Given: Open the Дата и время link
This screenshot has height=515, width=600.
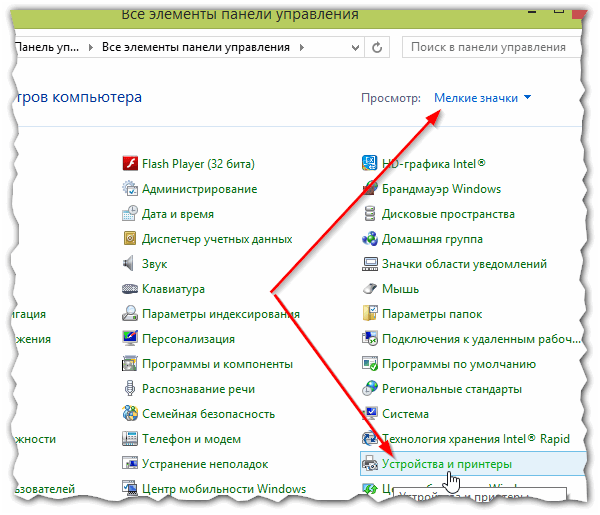Looking at the screenshot, I should (178, 214).
